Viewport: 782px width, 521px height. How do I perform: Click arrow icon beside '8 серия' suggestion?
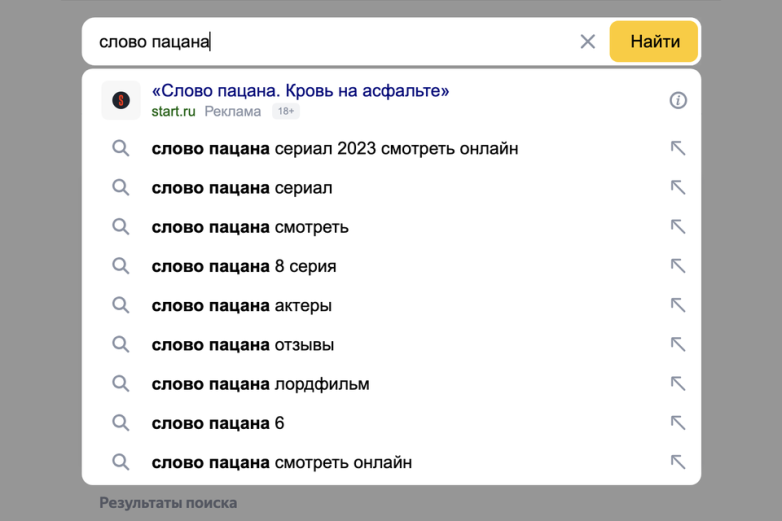point(678,266)
